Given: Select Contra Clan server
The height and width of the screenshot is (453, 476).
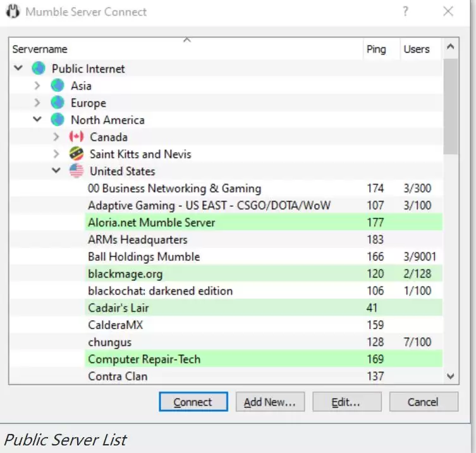Looking at the screenshot, I should click(x=264, y=376).
